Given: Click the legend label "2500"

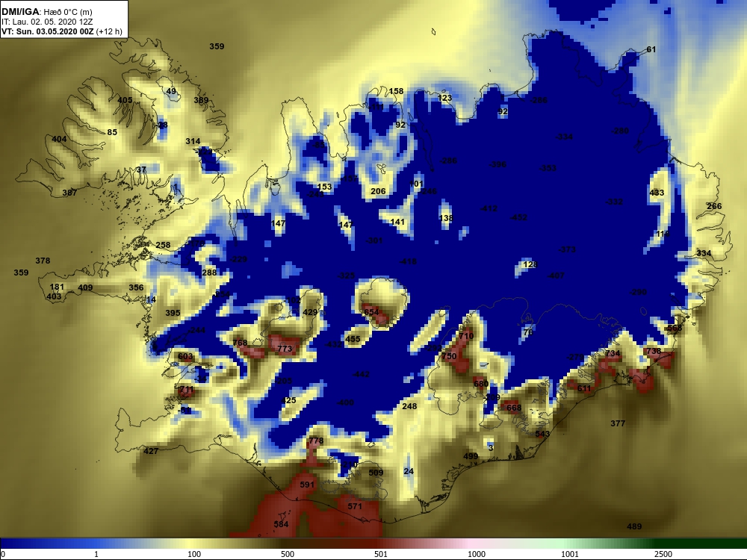Looking at the screenshot, I should (663, 554).
